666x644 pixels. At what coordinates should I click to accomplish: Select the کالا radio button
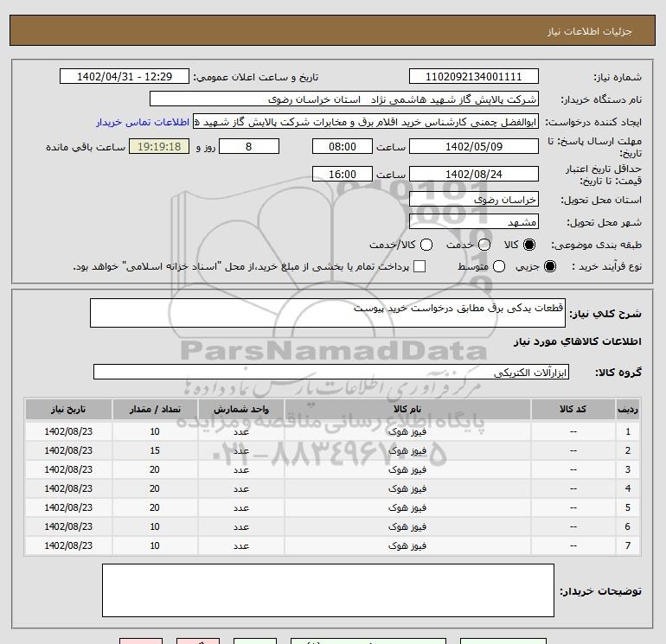coord(529,245)
